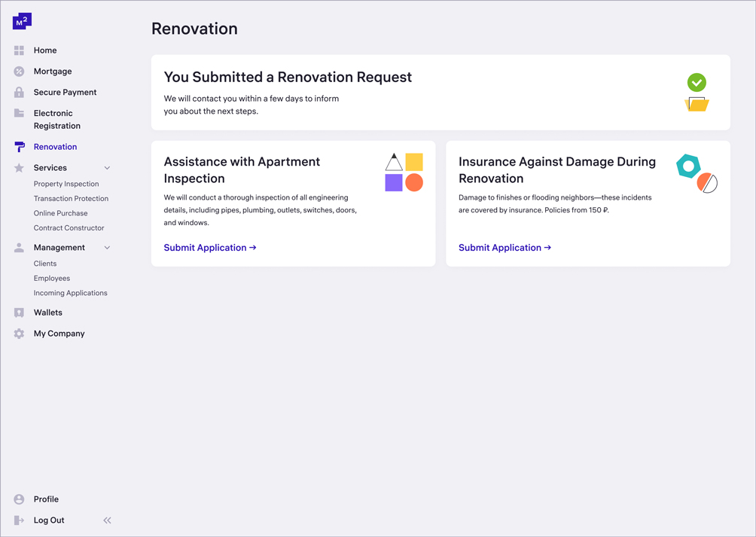
Task: Open Employees under Management
Action: (52, 279)
